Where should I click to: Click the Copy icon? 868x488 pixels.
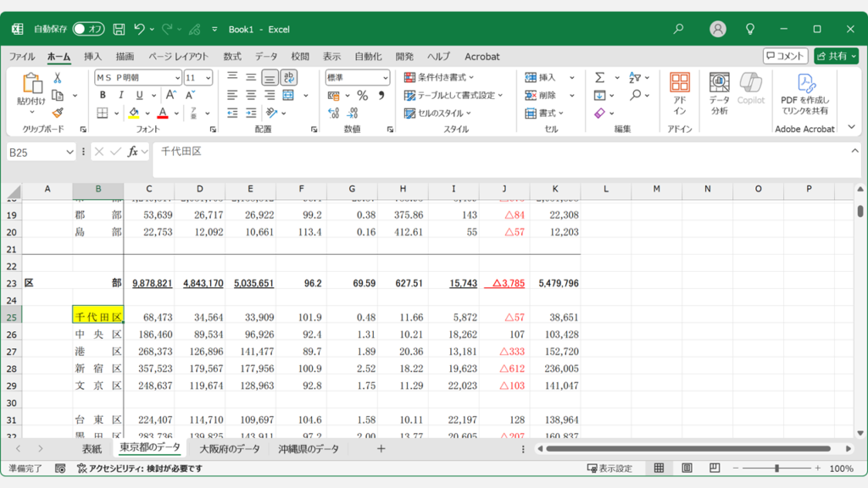coord(57,95)
